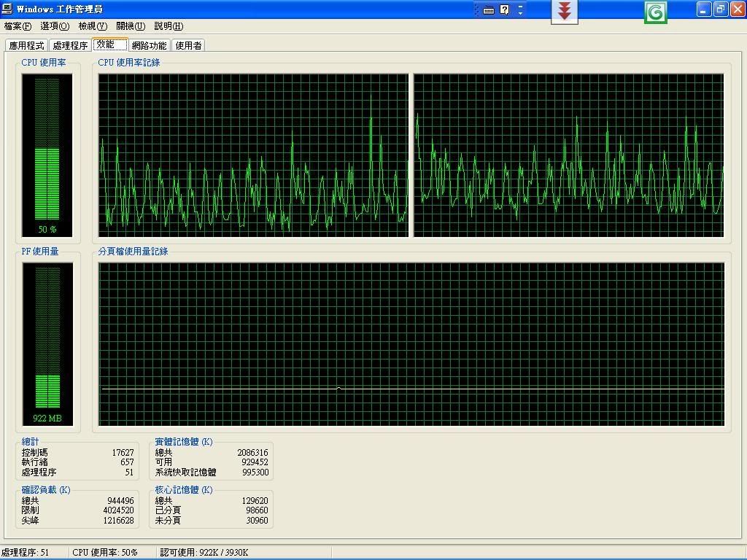Screen dimensions: 747x560
Task: Open the 關機(U) menu
Action: 131,26
